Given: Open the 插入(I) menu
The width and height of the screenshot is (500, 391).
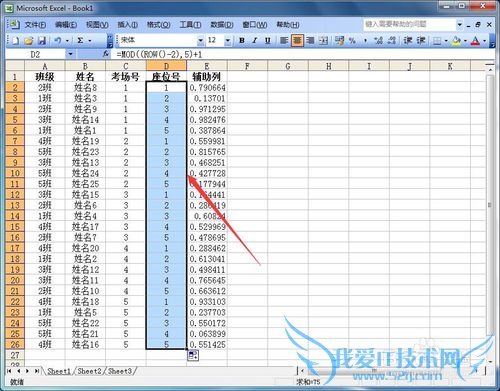Looking at the screenshot, I should [x=128, y=25].
